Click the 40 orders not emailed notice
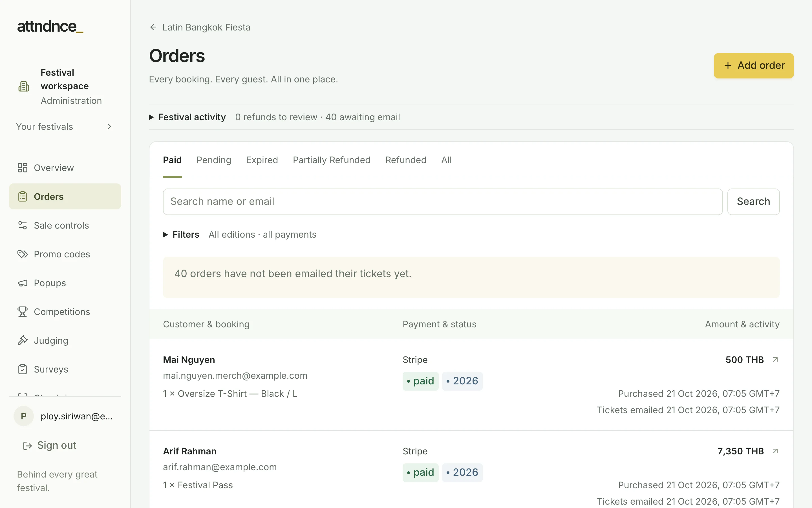 (x=471, y=277)
